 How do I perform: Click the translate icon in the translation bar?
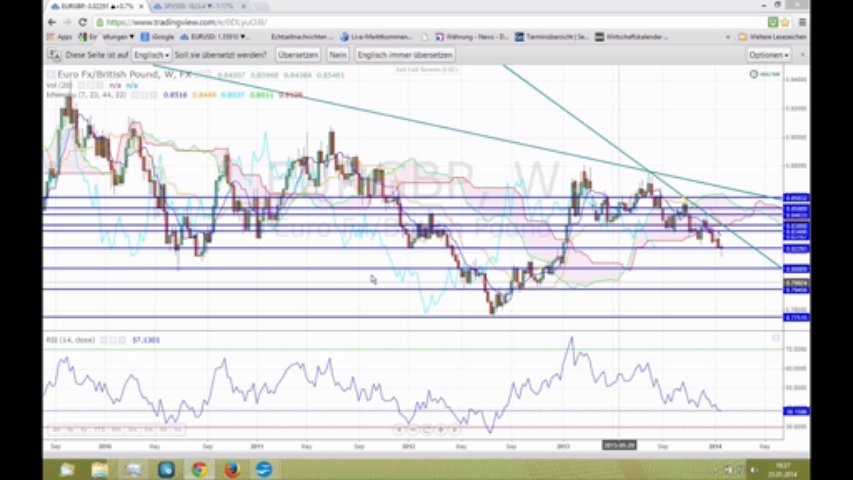coord(54,55)
